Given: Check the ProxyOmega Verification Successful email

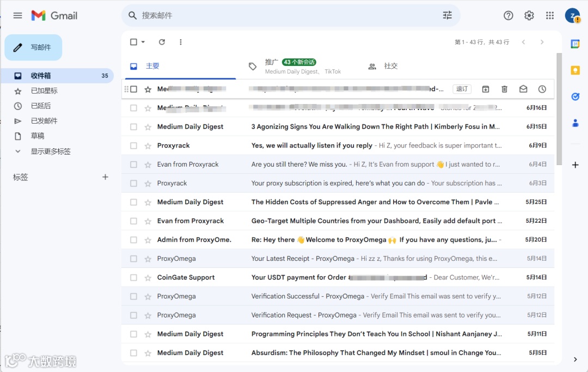Looking at the screenshot, I should (x=133, y=296).
